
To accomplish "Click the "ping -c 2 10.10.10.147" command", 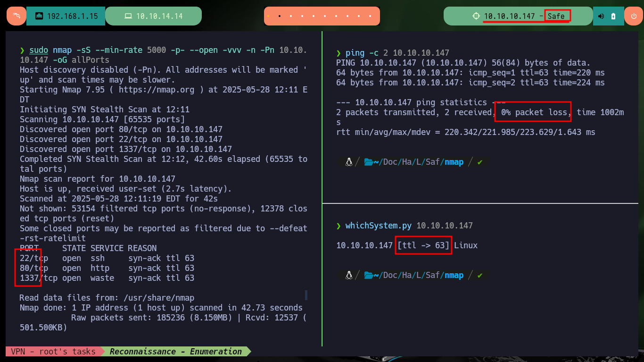I will [x=397, y=53].
